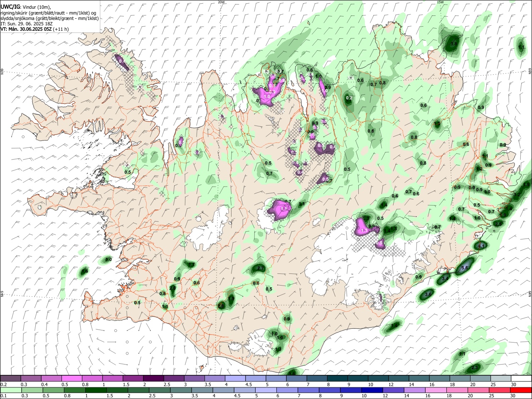
Task: Click the '0.1' label under the lower legend row
Action: (x=3, y=396)
